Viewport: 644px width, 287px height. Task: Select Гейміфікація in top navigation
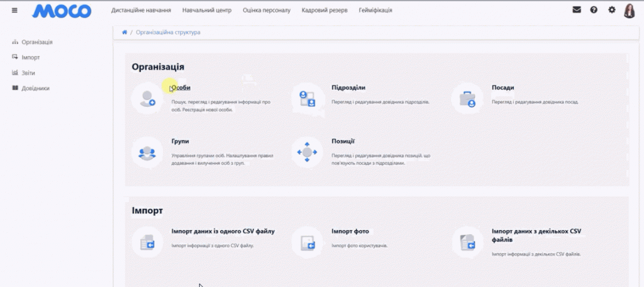pyautogui.click(x=375, y=10)
